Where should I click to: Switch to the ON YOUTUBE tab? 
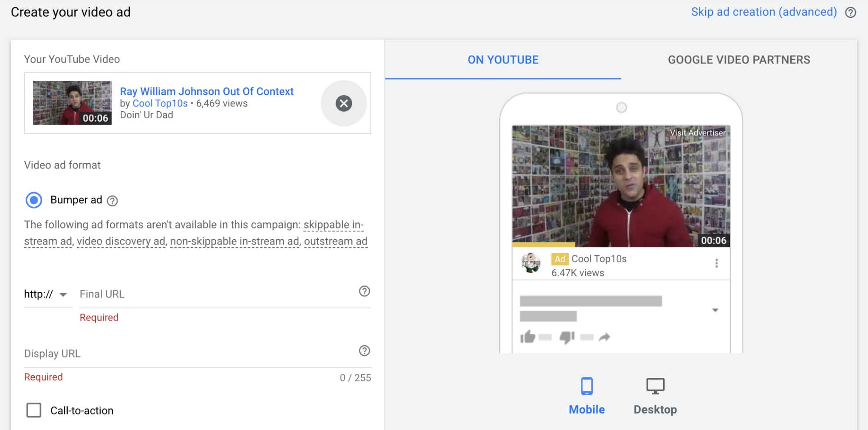coord(503,60)
